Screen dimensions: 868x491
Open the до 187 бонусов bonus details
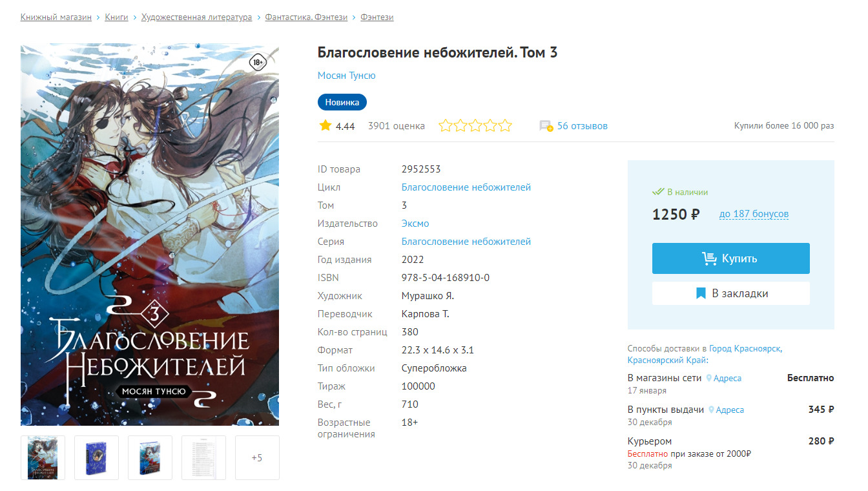click(754, 214)
